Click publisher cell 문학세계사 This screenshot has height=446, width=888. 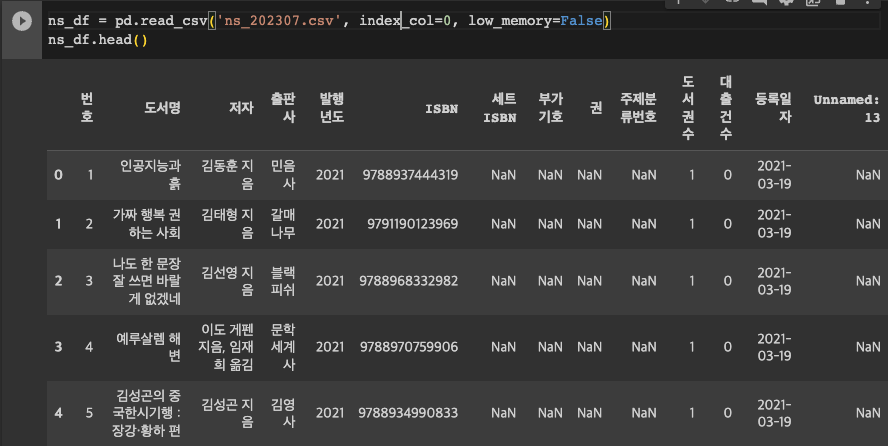pos(283,347)
